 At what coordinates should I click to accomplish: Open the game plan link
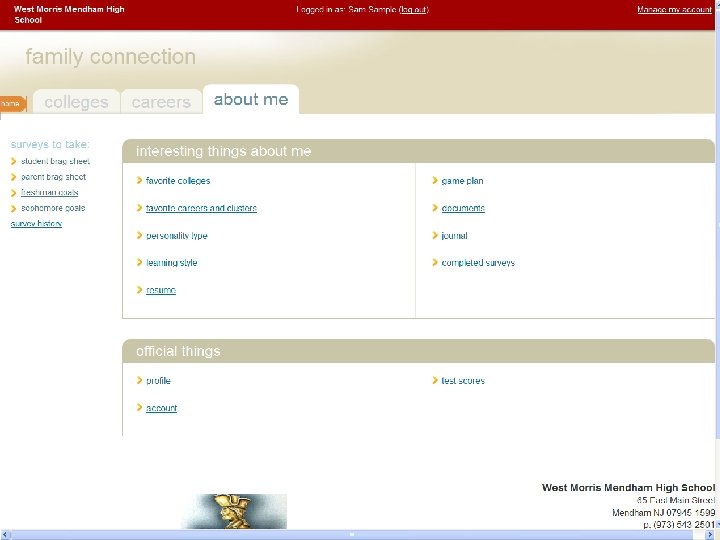click(x=462, y=181)
